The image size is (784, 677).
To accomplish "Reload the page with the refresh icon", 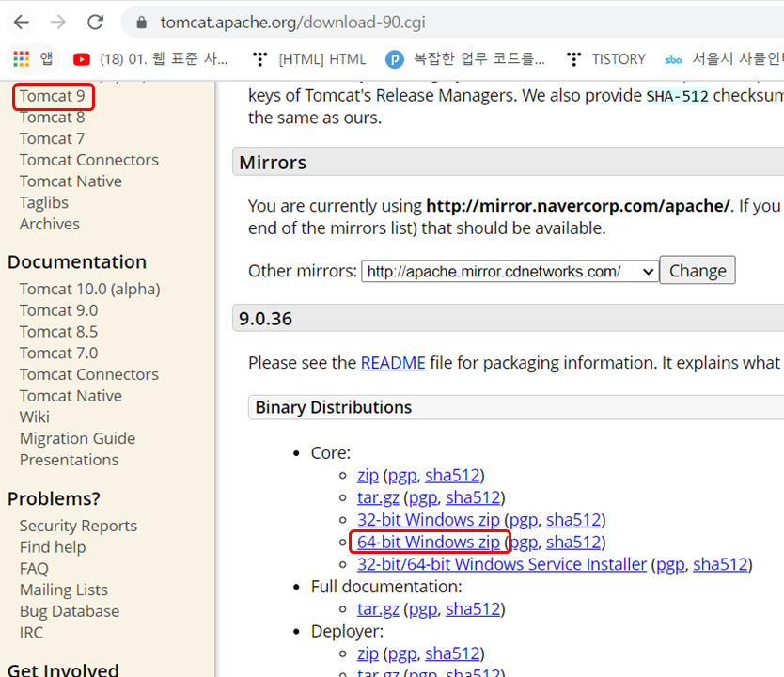I will coord(96,22).
